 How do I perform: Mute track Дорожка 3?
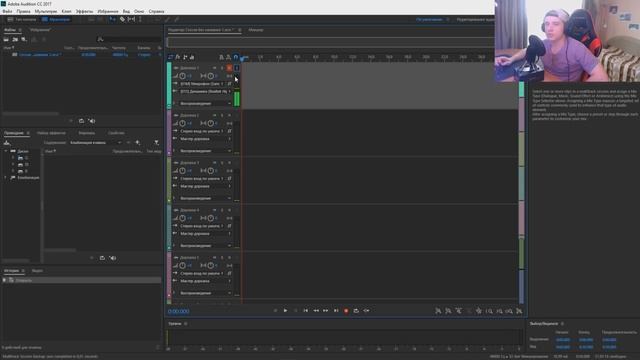click(215, 163)
